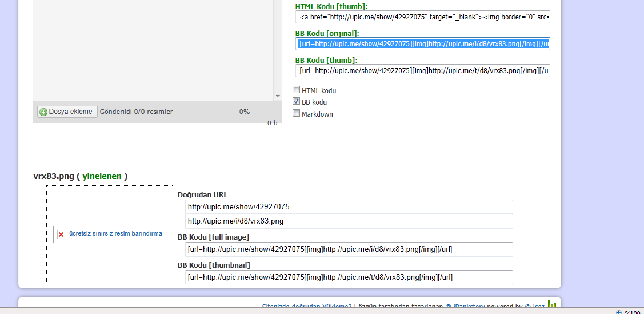
Task: Click the green bar chart stats icon
Action: click(x=551, y=305)
